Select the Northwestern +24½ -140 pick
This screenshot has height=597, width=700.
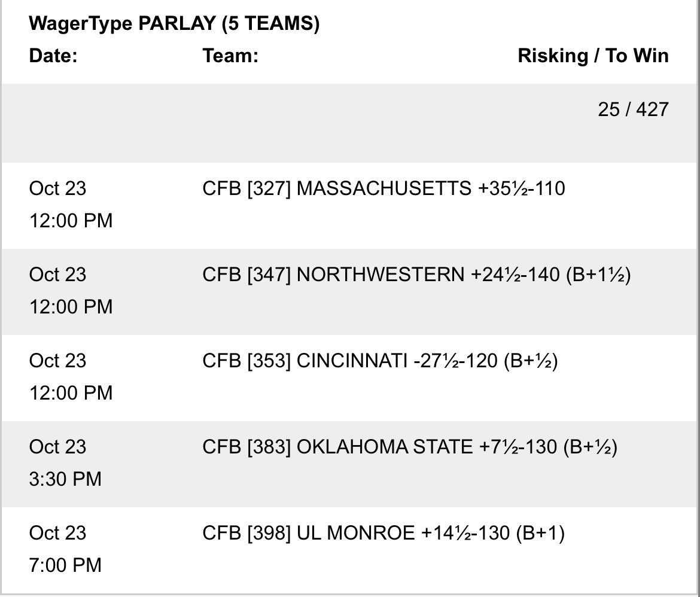coord(416,274)
